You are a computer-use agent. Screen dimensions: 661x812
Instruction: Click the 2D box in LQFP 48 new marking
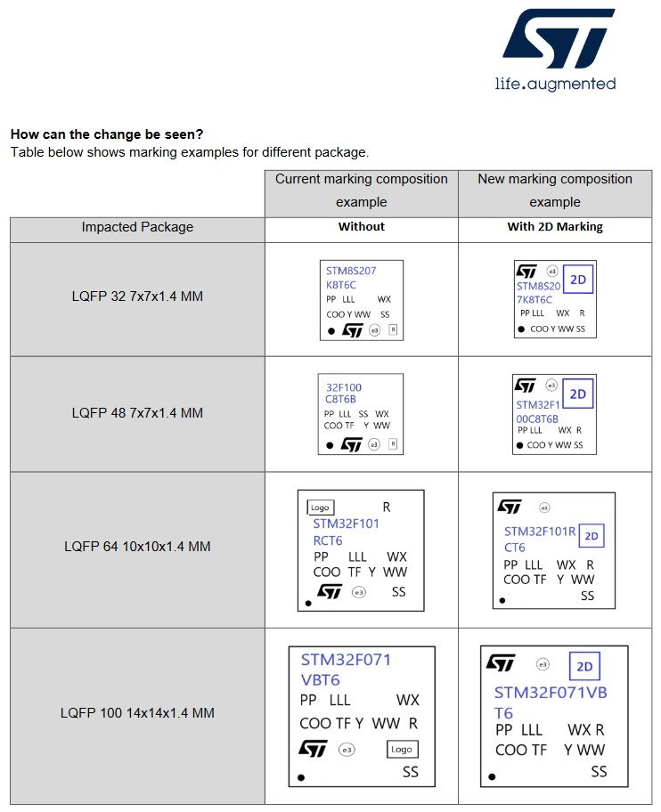(578, 394)
